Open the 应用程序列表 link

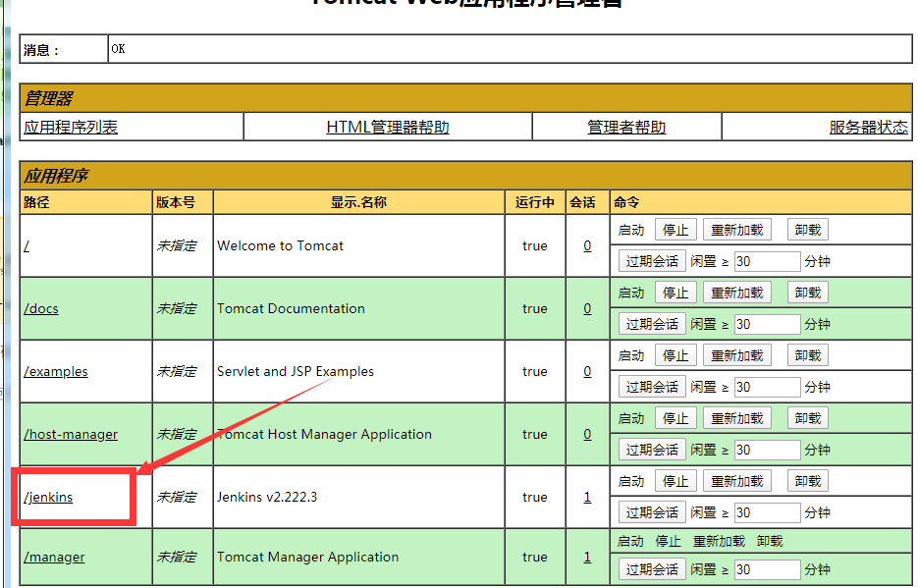(71, 127)
